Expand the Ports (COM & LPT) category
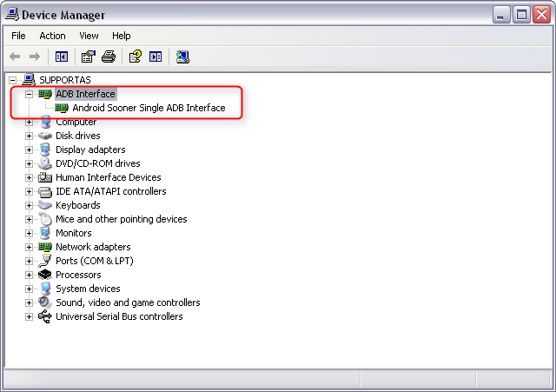Screen dimensions: 556x392 [29, 261]
